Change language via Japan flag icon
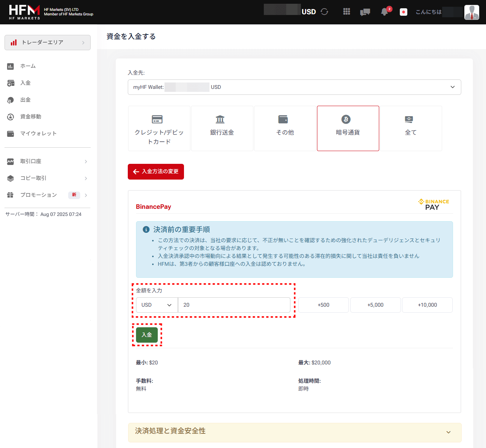This screenshot has width=486, height=448. [x=404, y=12]
